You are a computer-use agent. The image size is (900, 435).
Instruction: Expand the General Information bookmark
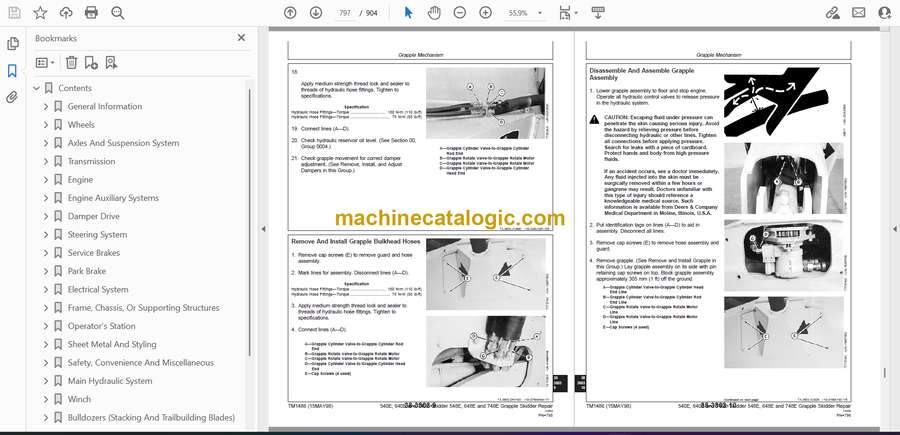tap(46, 106)
